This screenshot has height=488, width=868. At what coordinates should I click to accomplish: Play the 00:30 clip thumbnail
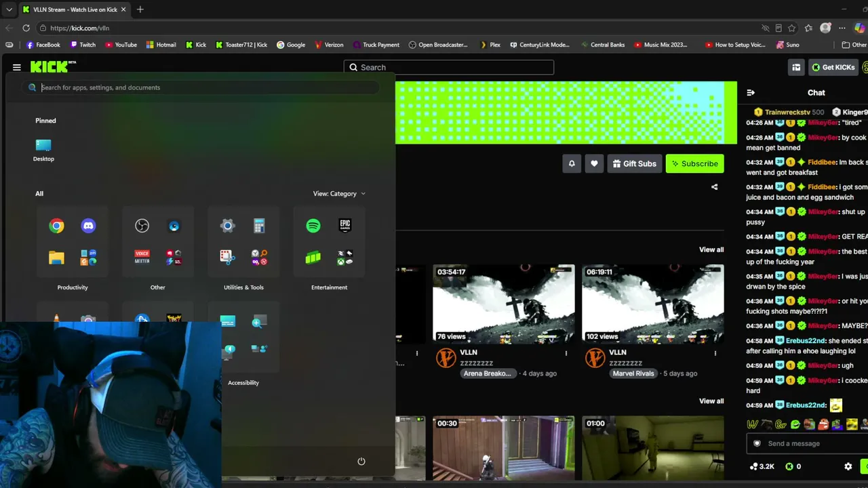(504, 448)
